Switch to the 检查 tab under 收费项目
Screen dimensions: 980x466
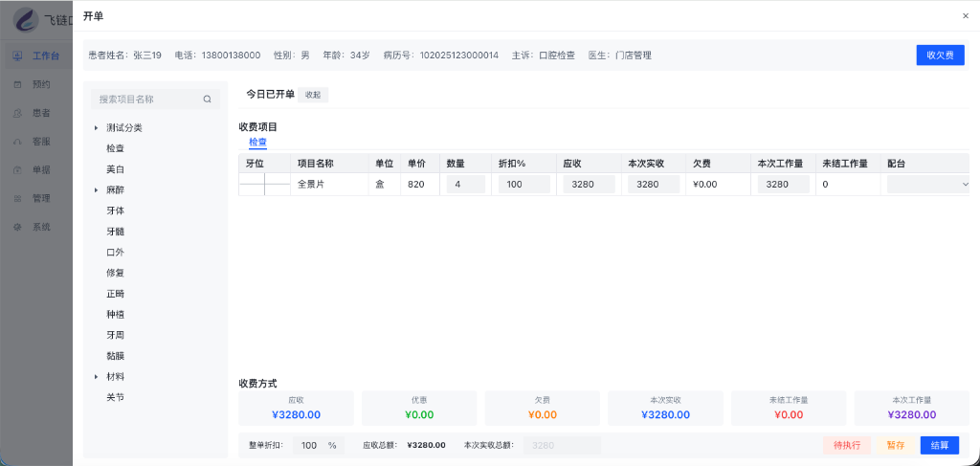click(x=257, y=142)
